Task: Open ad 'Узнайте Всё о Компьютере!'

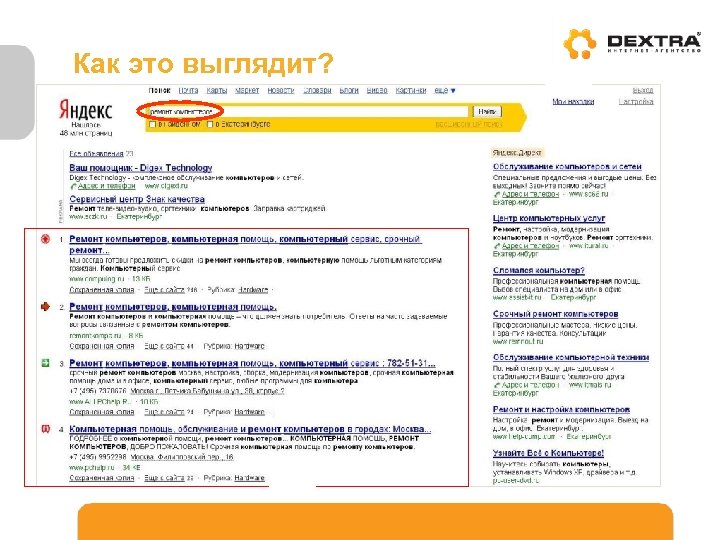Action: pyautogui.click(x=548, y=453)
